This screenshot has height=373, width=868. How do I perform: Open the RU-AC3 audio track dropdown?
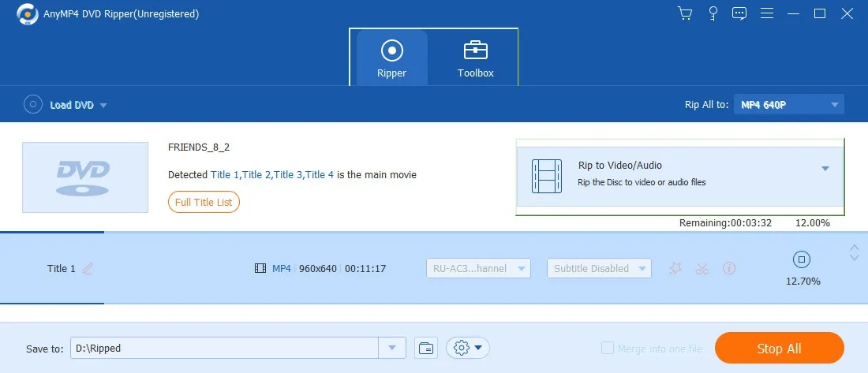pyautogui.click(x=478, y=268)
